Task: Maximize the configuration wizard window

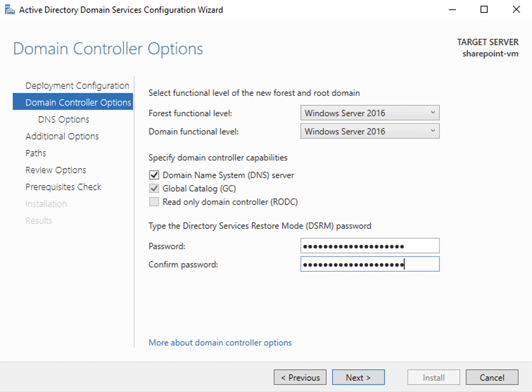Action: tap(484, 10)
